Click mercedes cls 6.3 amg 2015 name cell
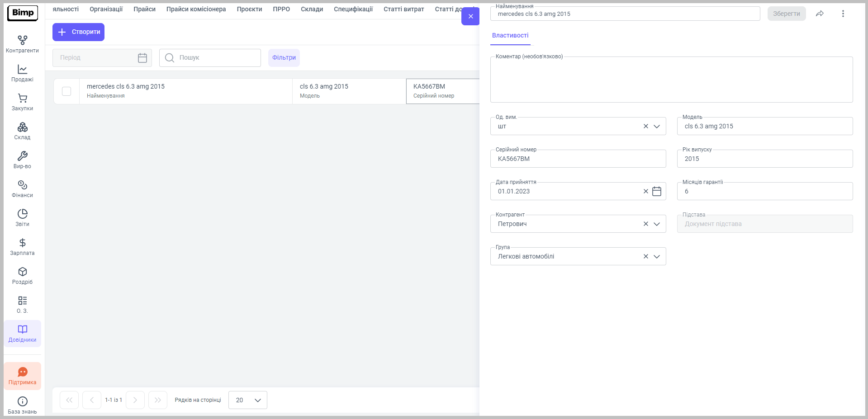The image size is (868, 419). pos(186,91)
